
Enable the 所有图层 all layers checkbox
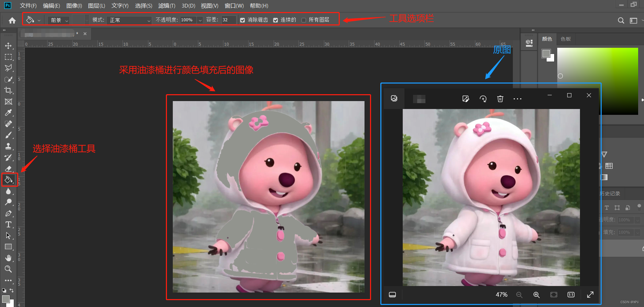click(304, 20)
